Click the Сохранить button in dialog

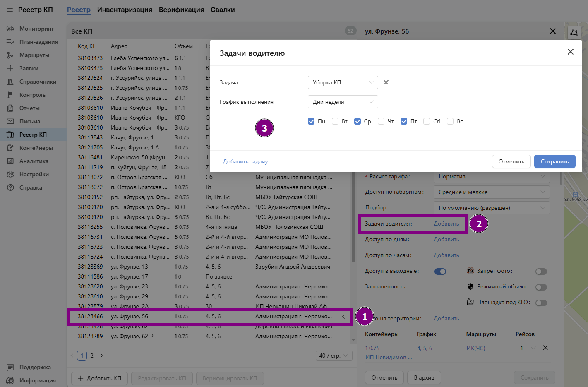click(x=554, y=161)
